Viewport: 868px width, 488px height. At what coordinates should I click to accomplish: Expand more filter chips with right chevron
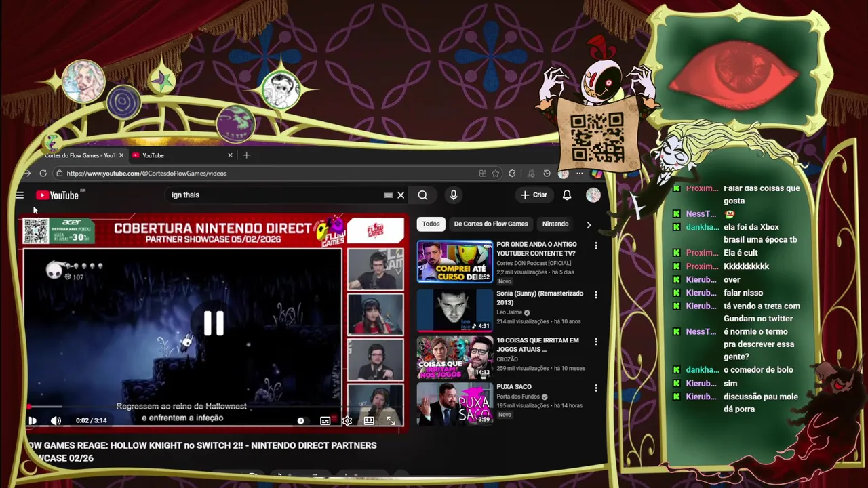tap(588, 224)
